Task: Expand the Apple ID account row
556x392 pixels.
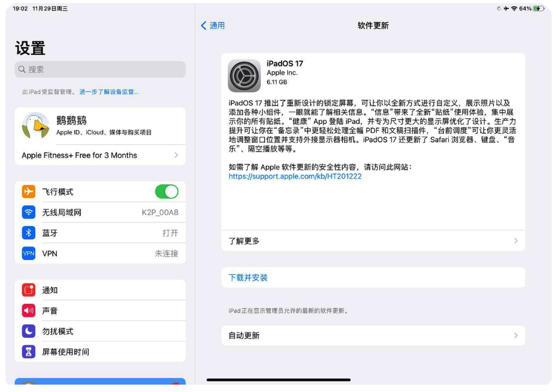Action: (x=100, y=126)
